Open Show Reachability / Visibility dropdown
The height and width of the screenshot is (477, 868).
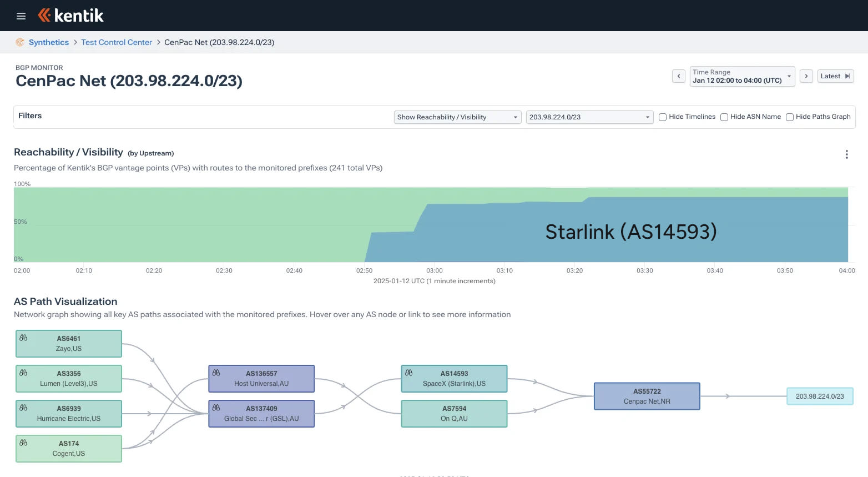click(457, 117)
